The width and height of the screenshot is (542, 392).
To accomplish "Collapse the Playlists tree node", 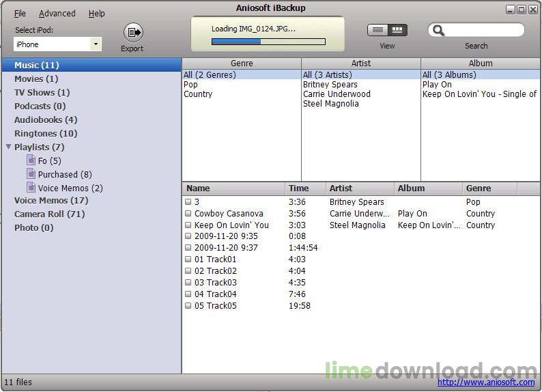I will [x=9, y=147].
